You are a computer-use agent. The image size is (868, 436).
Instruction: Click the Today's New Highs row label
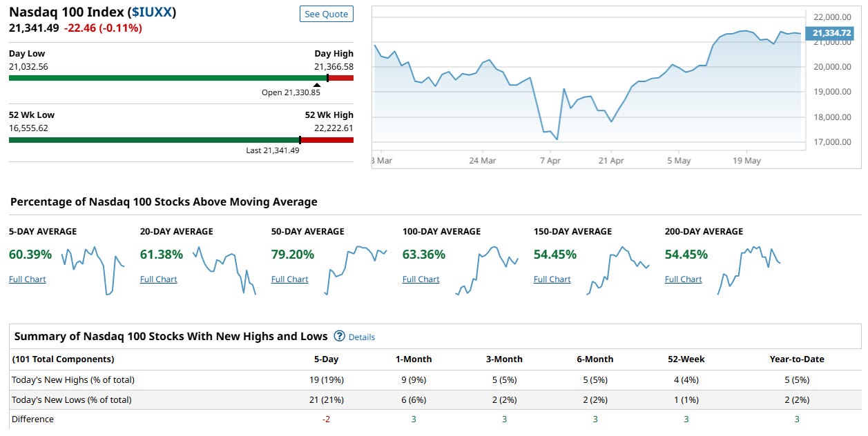tap(73, 380)
